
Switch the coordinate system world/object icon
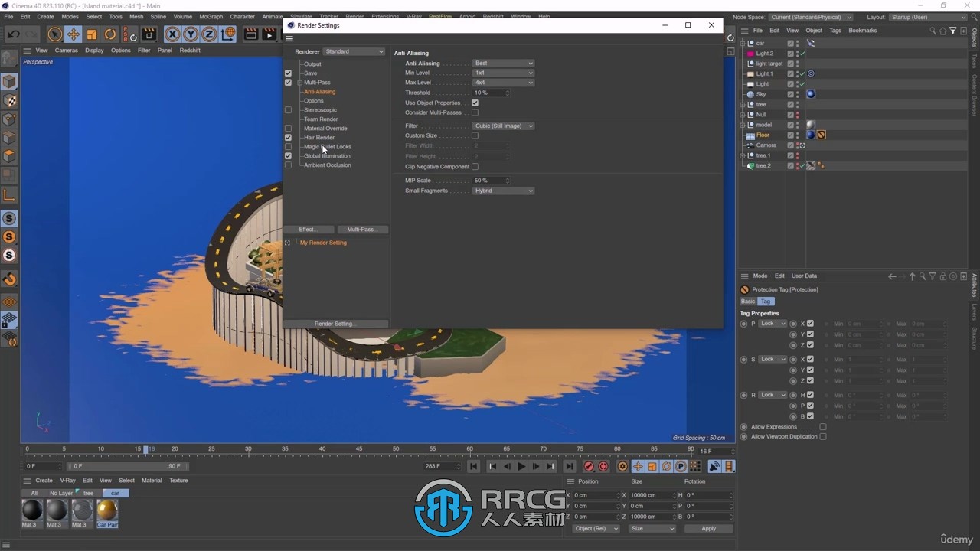click(228, 34)
